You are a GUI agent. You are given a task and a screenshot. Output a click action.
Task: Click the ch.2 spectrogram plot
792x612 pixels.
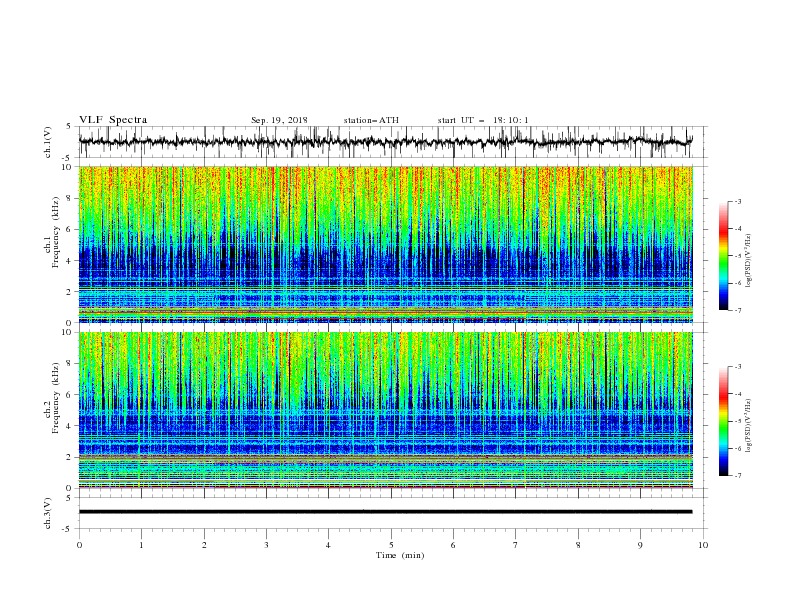coord(385,410)
